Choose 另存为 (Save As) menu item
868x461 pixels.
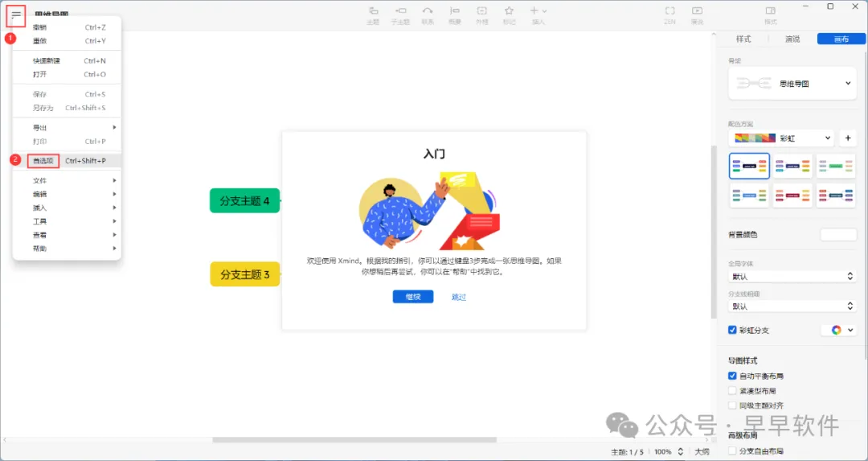(x=67, y=108)
